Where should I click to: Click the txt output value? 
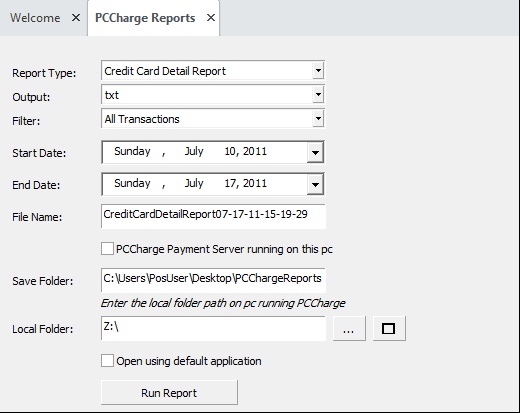pos(112,95)
